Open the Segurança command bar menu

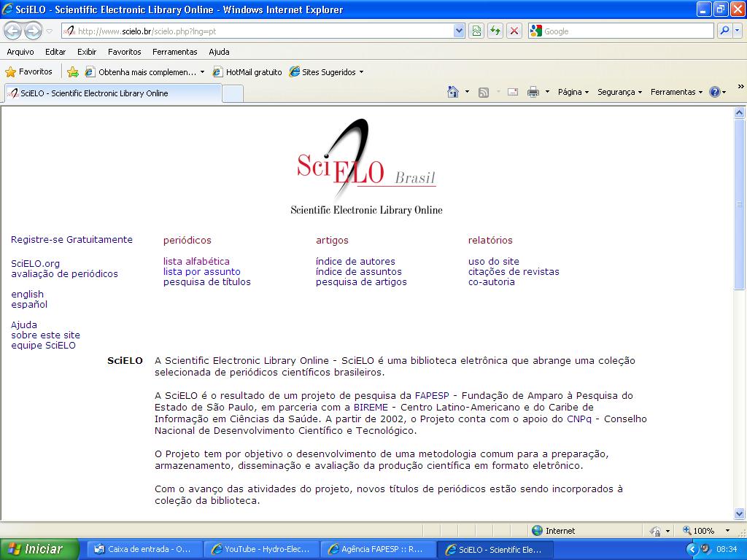tap(619, 92)
